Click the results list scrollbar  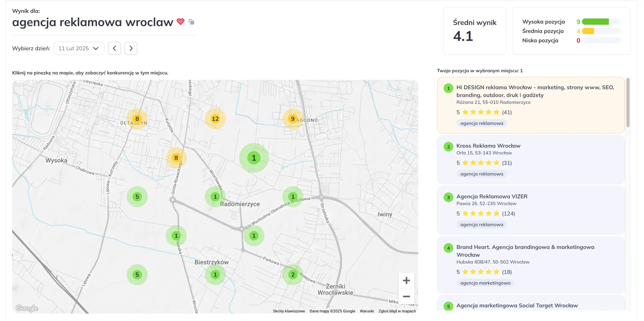pyautogui.click(x=628, y=102)
